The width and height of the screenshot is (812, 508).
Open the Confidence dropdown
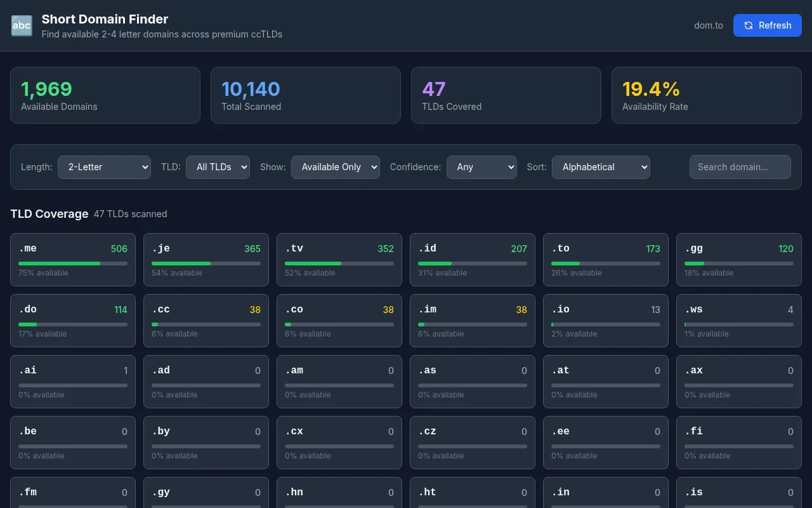pos(481,167)
